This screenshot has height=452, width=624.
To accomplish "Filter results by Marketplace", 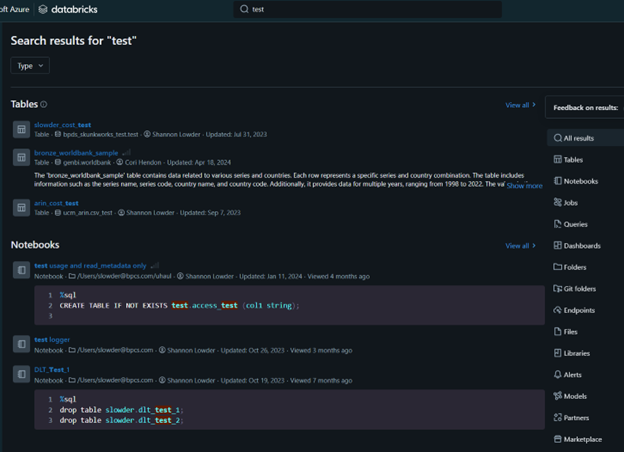I will point(578,439).
